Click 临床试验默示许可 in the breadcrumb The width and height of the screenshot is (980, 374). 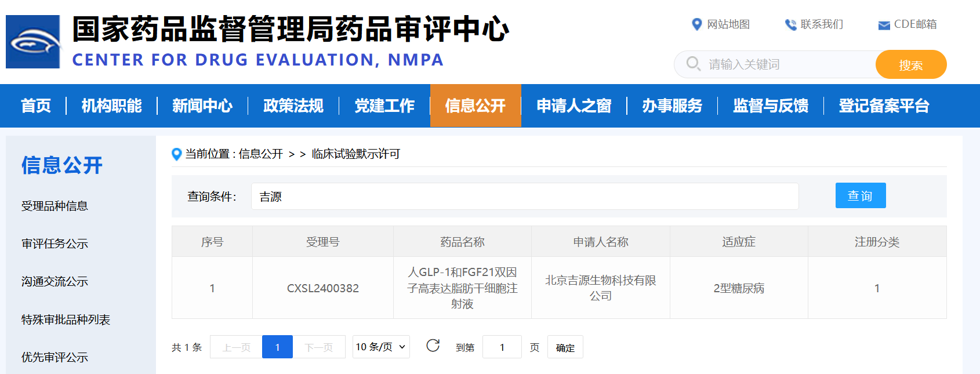(355, 154)
